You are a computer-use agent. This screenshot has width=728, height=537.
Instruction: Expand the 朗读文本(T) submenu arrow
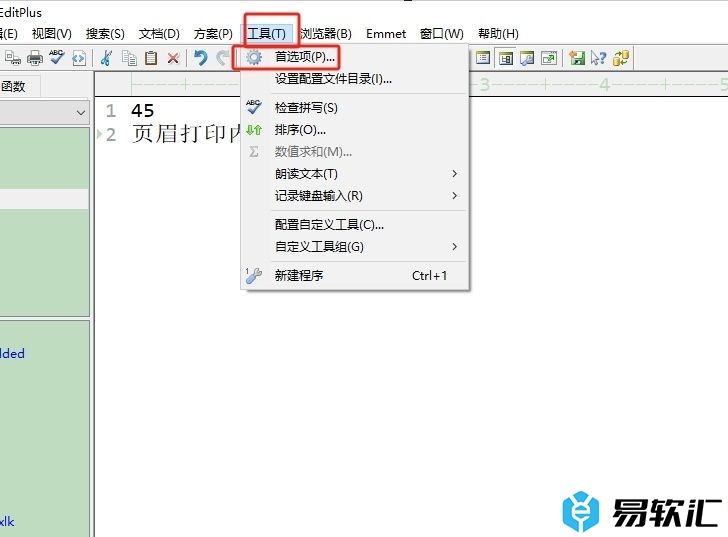click(x=455, y=174)
